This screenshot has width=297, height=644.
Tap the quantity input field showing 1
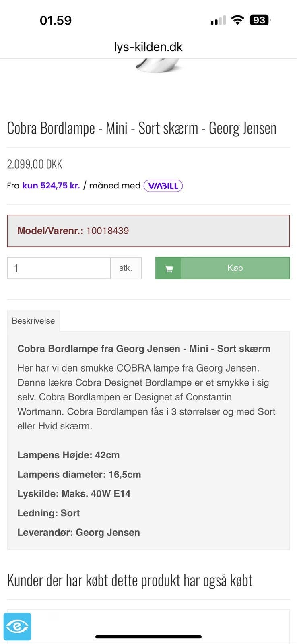(x=58, y=268)
